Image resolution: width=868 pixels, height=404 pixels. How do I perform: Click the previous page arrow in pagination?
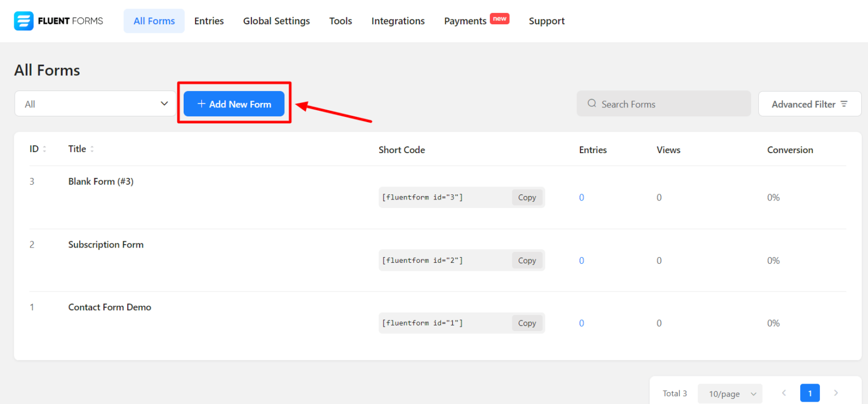(x=783, y=393)
